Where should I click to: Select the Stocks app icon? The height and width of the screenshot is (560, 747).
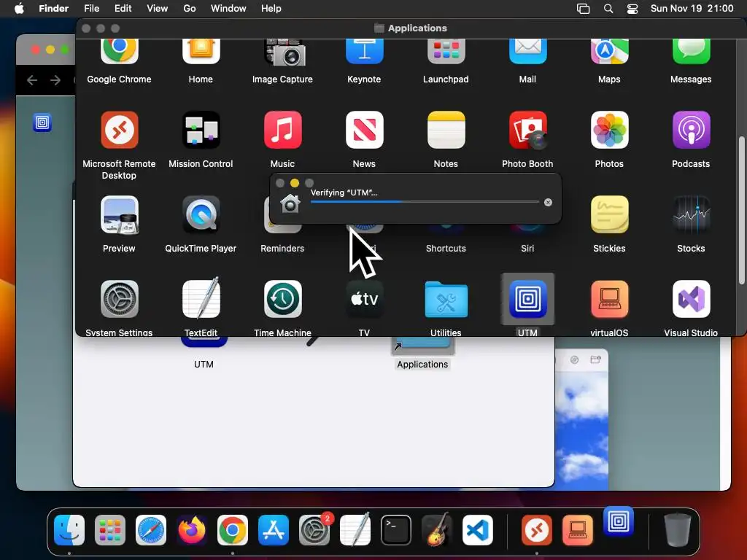691,215
